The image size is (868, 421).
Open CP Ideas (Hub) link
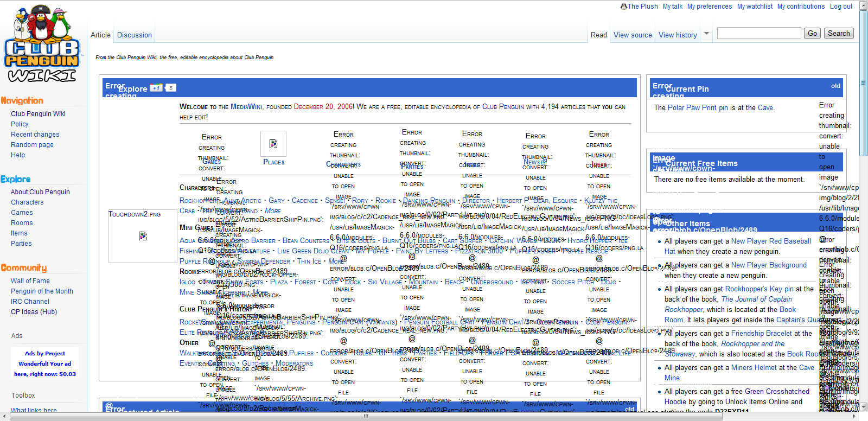point(34,312)
